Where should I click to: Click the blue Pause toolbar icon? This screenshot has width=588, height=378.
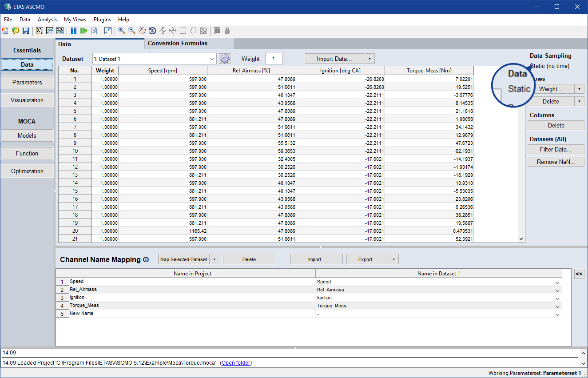click(74, 31)
